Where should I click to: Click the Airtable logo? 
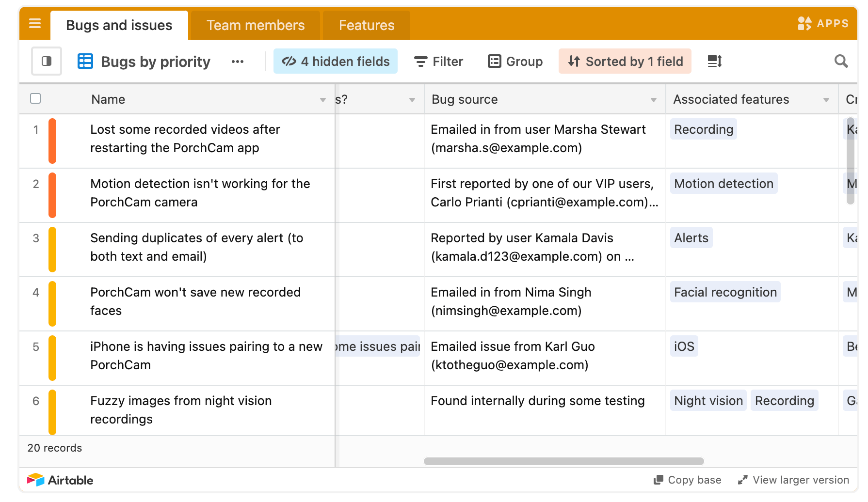click(x=60, y=480)
